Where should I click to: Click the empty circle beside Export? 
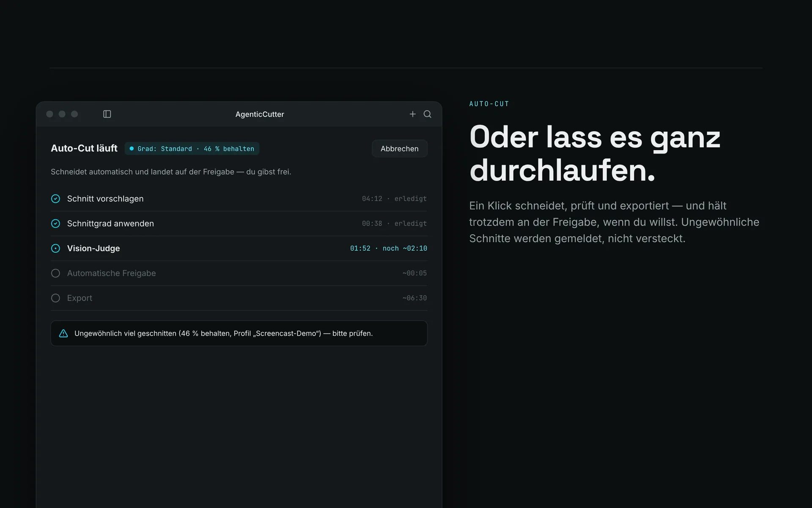click(55, 298)
